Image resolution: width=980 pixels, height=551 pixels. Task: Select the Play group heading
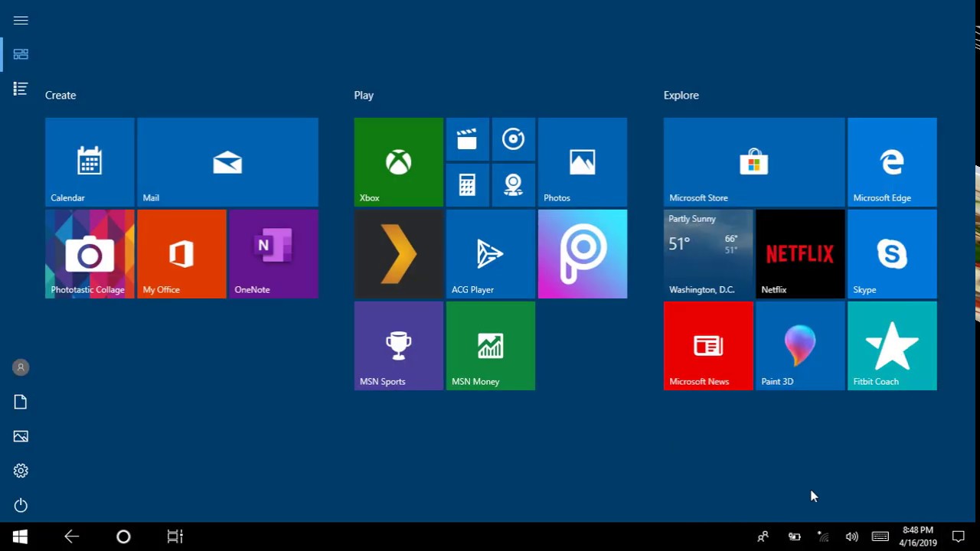click(364, 95)
